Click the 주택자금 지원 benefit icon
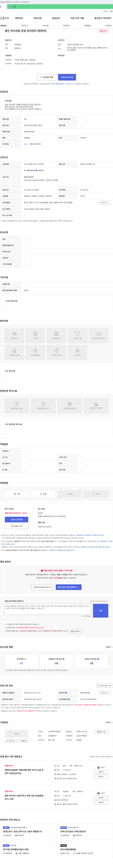113x868 pixels. pyautogui.click(x=14, y=352)
